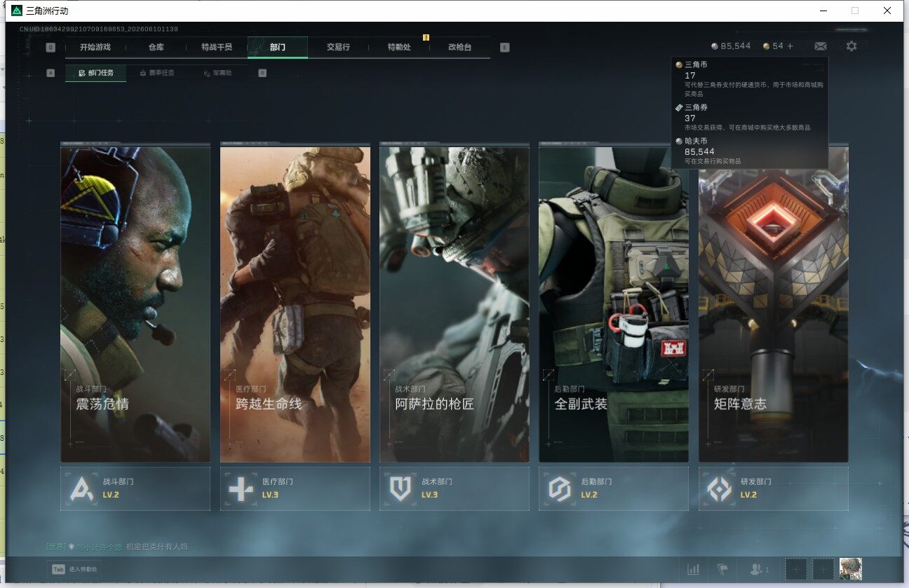Switch to the 特战干员 tab
The image size is (909, 588).
[x=216, y=48]
